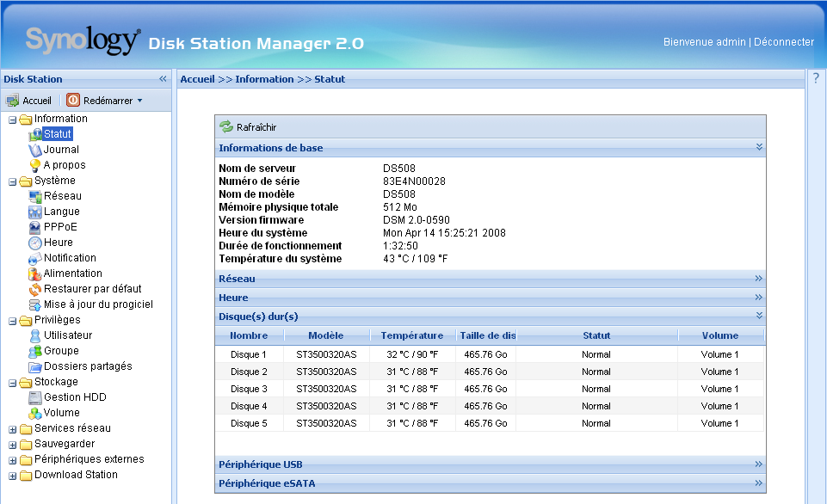Click the Utilisateur user icon
The width and height of the screenshot is (827, 504).
[x=34, y=335]
